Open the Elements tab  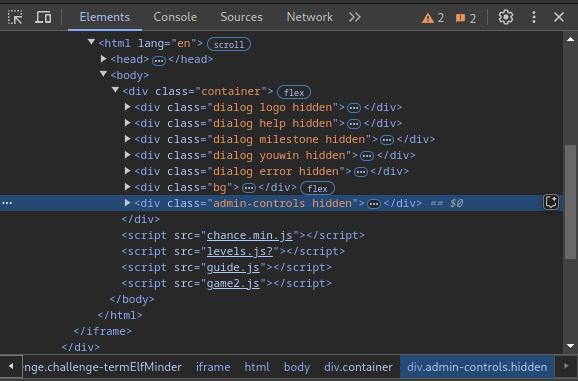105,17
